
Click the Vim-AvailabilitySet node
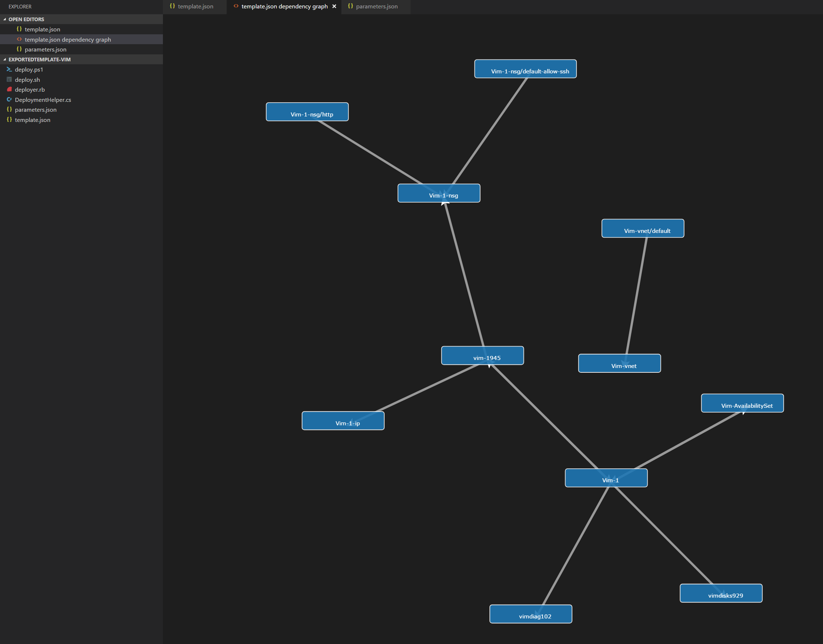coord(742,403)
